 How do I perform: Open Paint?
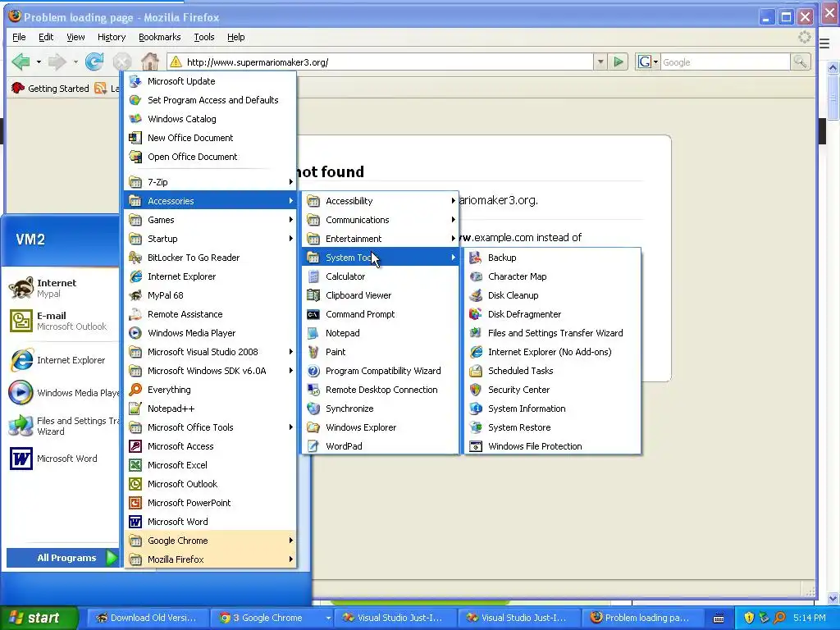[x=381, y=352]
